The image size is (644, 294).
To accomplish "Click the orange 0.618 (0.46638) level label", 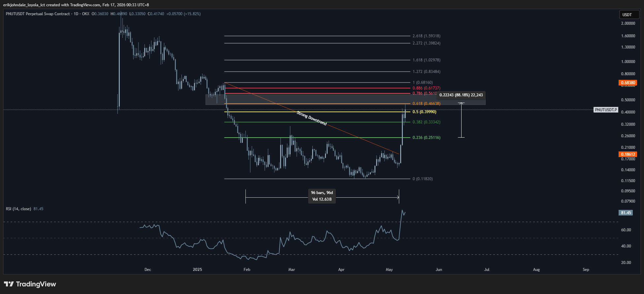I will tap(426, 104).
